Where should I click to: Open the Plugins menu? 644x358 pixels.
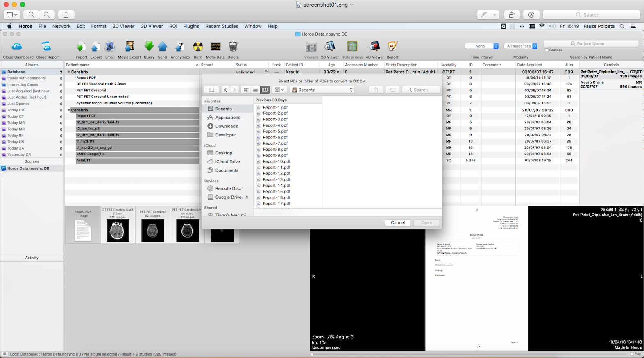pyautogui.click(x=191, y=26)
